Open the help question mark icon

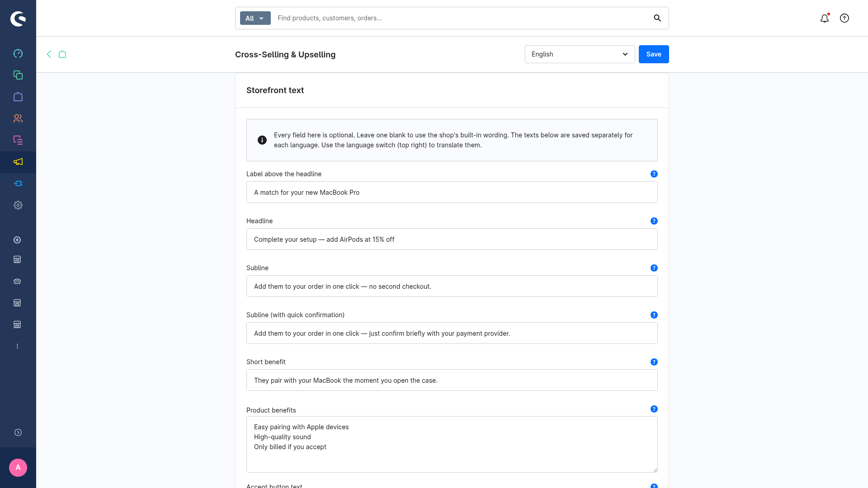coord(844,18)
